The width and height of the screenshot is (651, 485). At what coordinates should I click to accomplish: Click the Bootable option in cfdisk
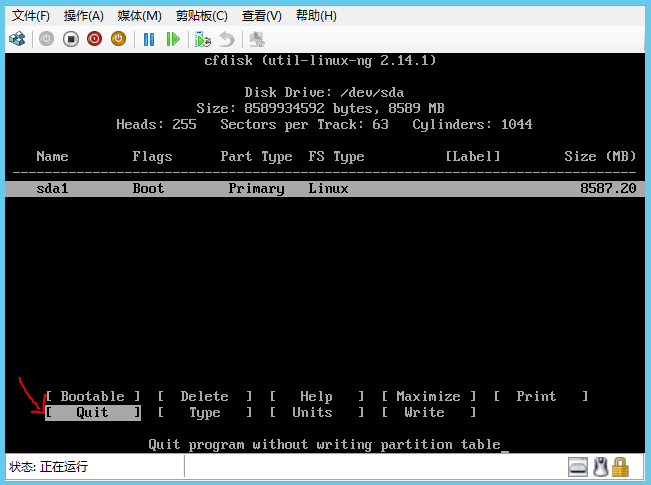coord(93,397)
